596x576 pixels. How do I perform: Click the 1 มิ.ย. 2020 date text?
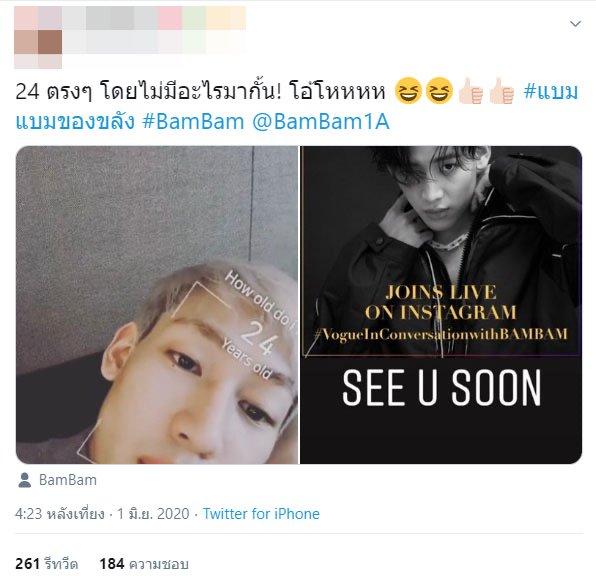153,514
